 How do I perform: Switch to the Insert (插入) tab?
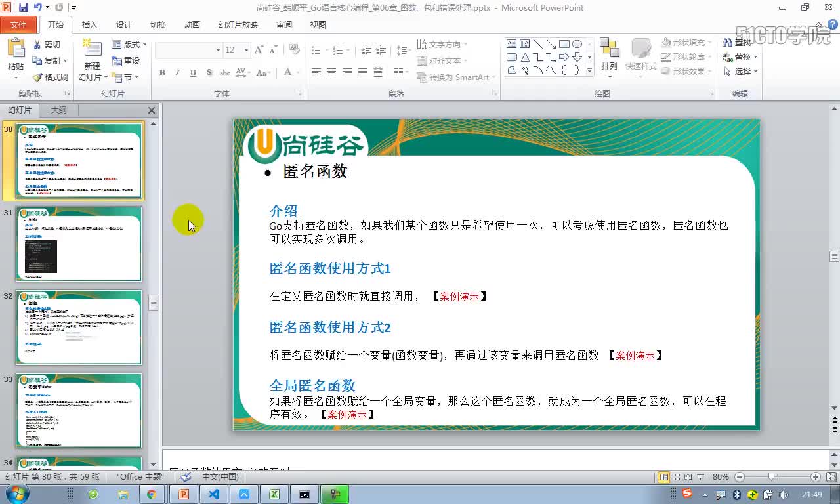coord(90,24)
